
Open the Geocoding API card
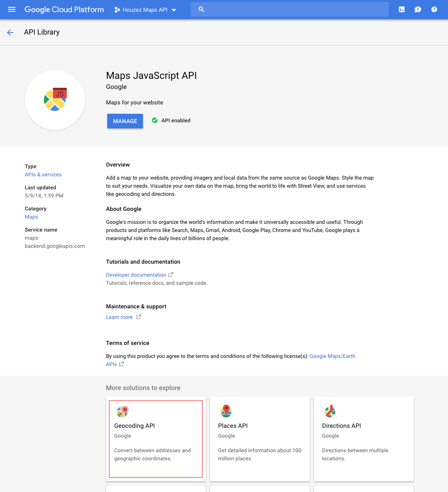click(x=156, y=439)
